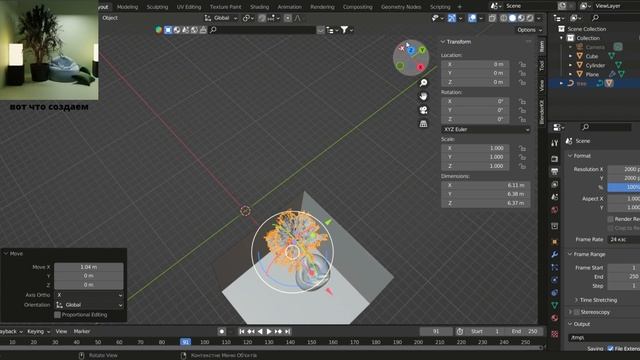Click the auto keying record button

[222, 331]
